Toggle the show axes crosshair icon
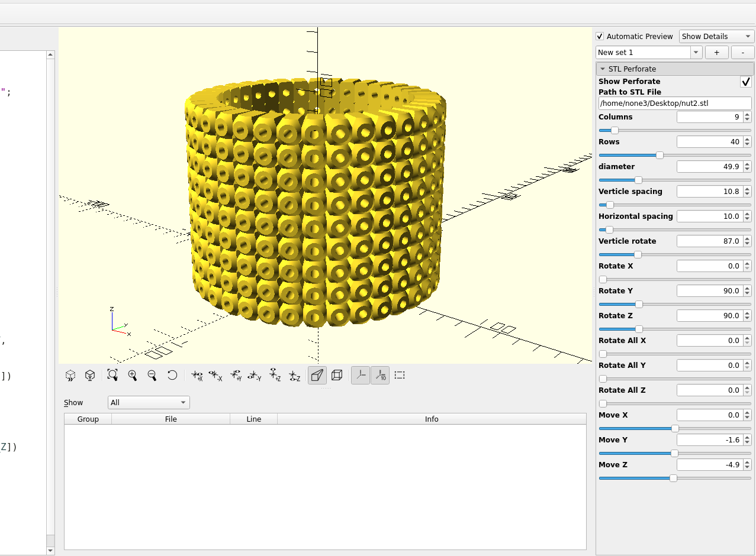The height and width of the screenshot is (556, 756). tap(360, 375)
